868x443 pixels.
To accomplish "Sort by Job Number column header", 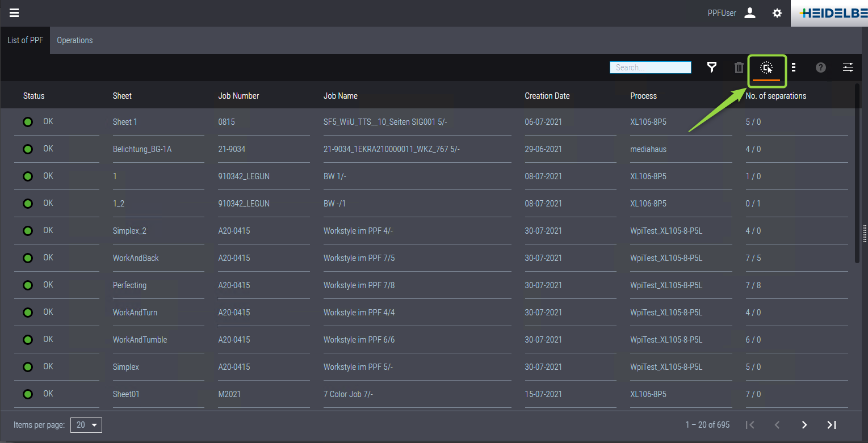I will point(238,96).
